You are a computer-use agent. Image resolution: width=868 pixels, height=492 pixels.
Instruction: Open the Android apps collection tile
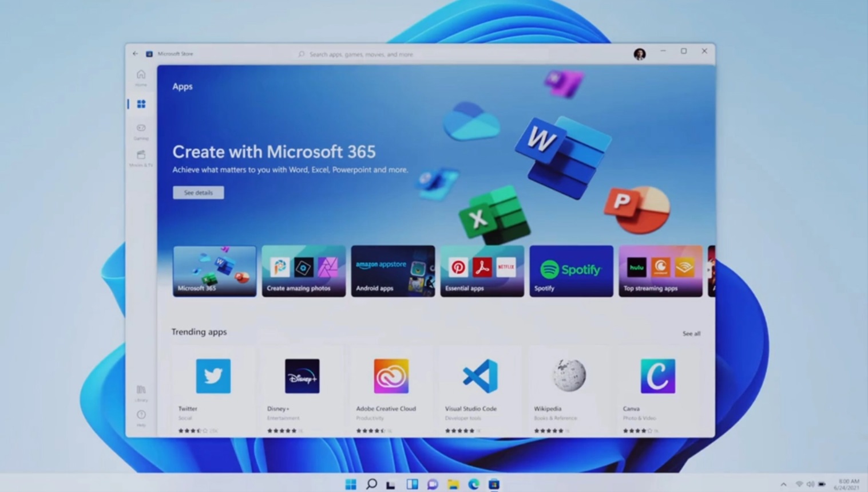[x=393, y=271]
